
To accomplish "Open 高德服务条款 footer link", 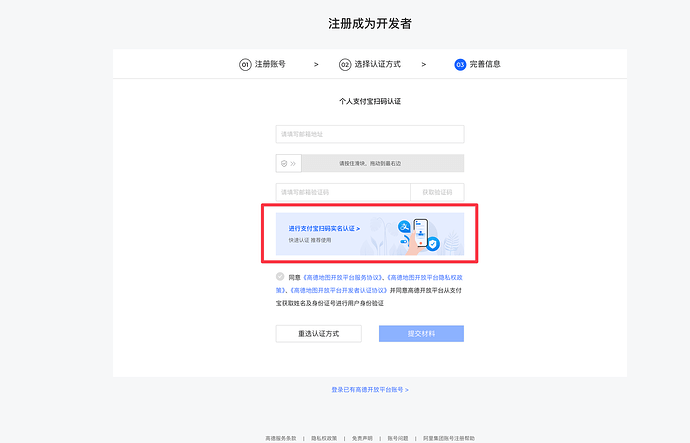I will 281,439.
